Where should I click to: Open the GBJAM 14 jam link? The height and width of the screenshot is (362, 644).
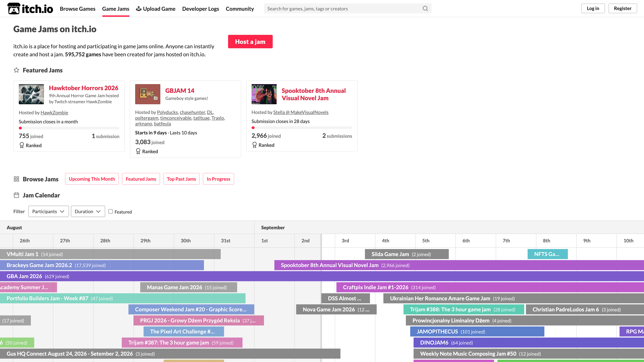pyautogui.click(x=180, y=91)
